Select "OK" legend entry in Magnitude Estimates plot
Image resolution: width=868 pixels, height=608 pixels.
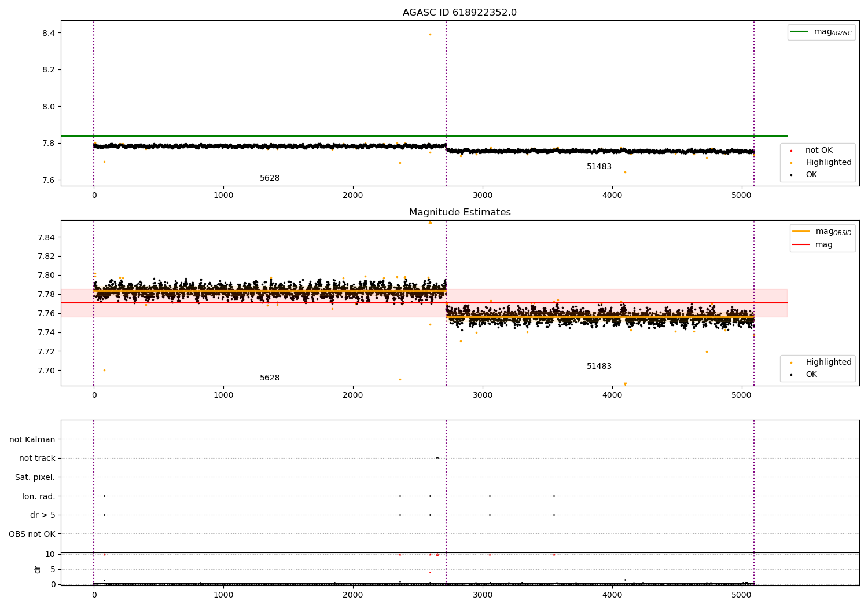(804, 374)
